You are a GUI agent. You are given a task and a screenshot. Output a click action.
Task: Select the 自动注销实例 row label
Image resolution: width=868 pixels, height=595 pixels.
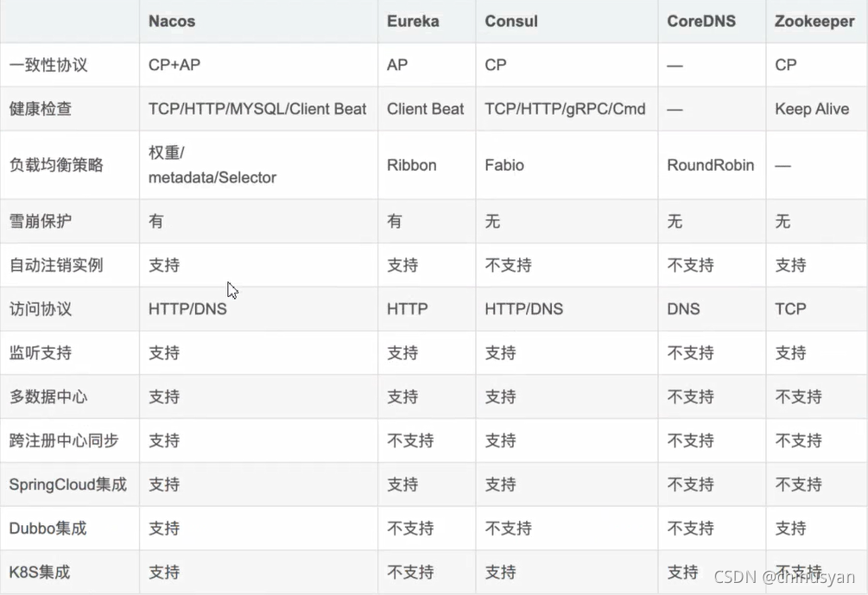tap(56, 265)
